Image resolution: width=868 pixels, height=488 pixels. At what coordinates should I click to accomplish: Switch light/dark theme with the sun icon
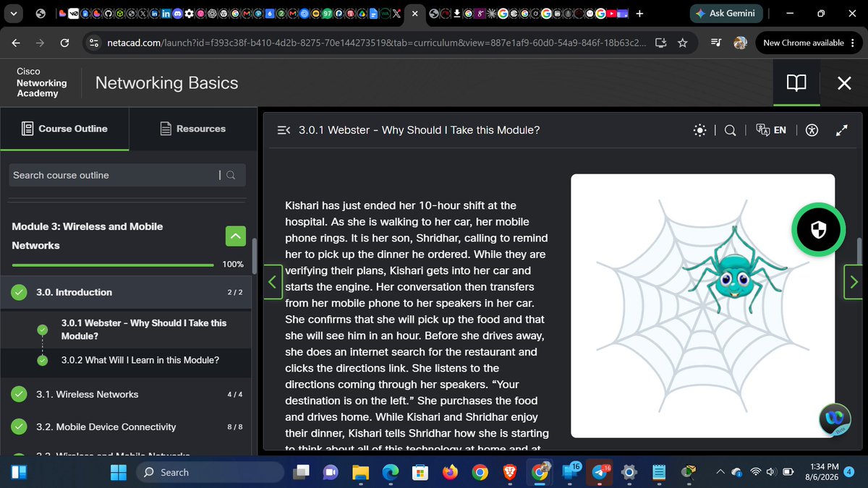tap(699, 130)
